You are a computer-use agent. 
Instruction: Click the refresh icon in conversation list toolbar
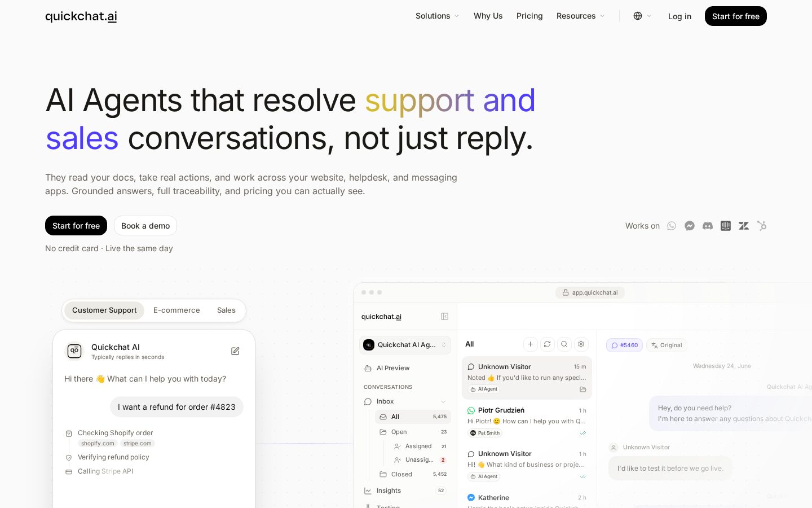pyautogui.click(x=547, y=344)
